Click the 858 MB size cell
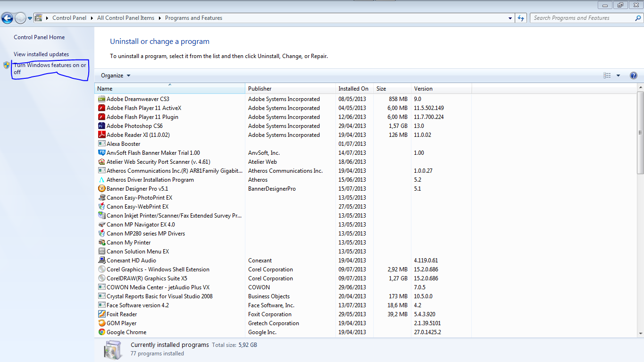The height and width of the screenshot is (362, 644). tap(398, 99)
